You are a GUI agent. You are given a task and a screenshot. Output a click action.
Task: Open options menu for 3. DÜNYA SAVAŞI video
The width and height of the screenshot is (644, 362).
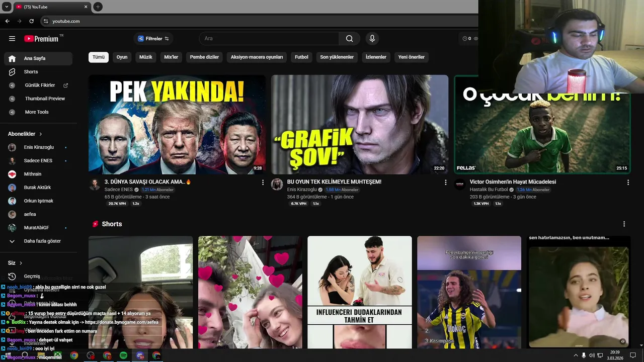tap(263, 183)
